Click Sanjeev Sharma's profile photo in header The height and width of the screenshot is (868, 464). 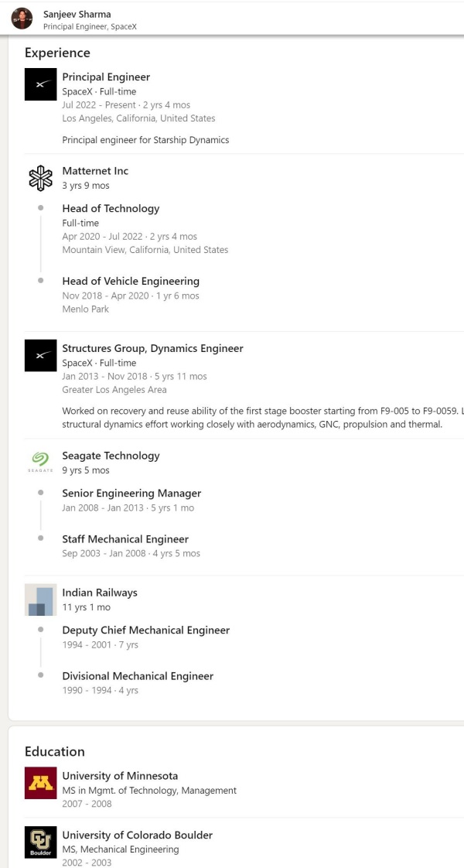22,19
